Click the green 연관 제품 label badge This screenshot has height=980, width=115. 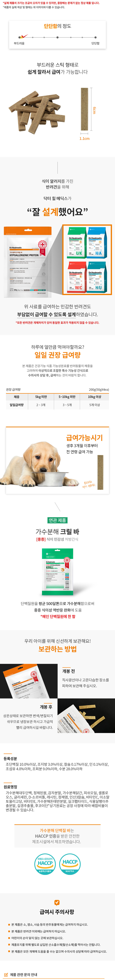click(57, 520)
